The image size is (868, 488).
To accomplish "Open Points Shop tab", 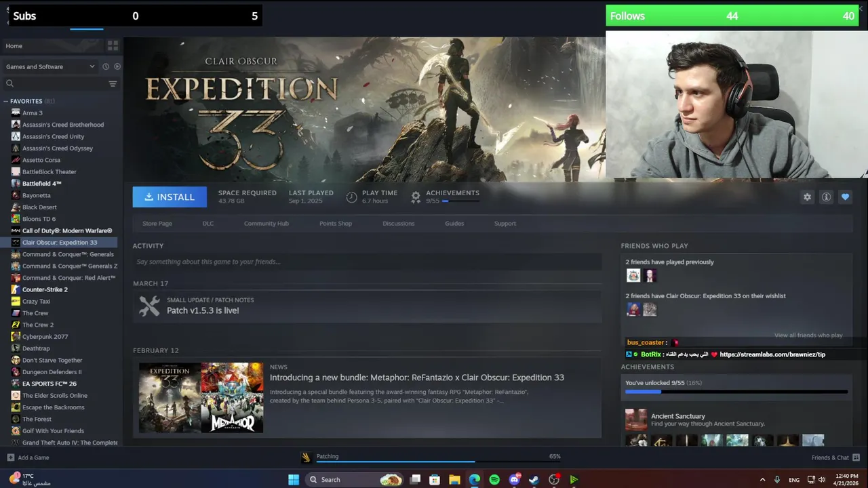I will (336, 223).
